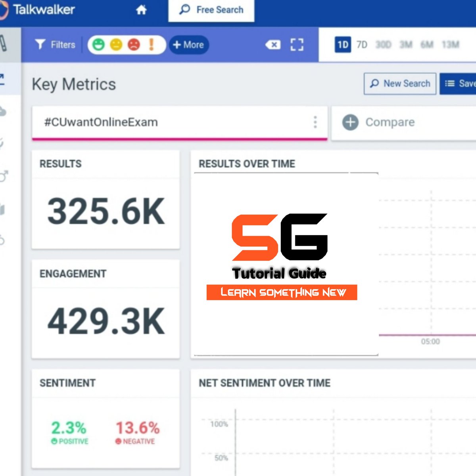
Task: Click the Key Metrics heading
Action: pos(74,84)
